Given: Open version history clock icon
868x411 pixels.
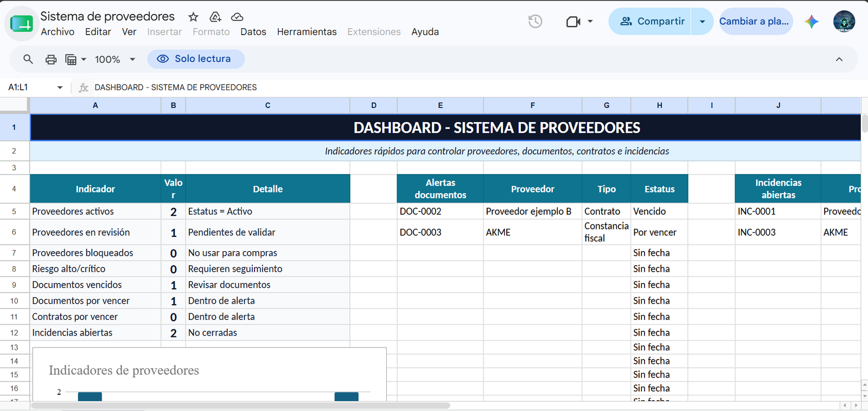Looking at the screenshot, I should [535, 21].
